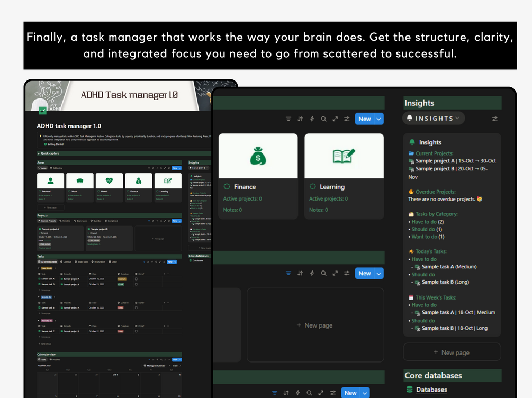
Task: Click filter icon in bottom-edge toolbar, zoomed panel
Action: [x=275, y=393]
